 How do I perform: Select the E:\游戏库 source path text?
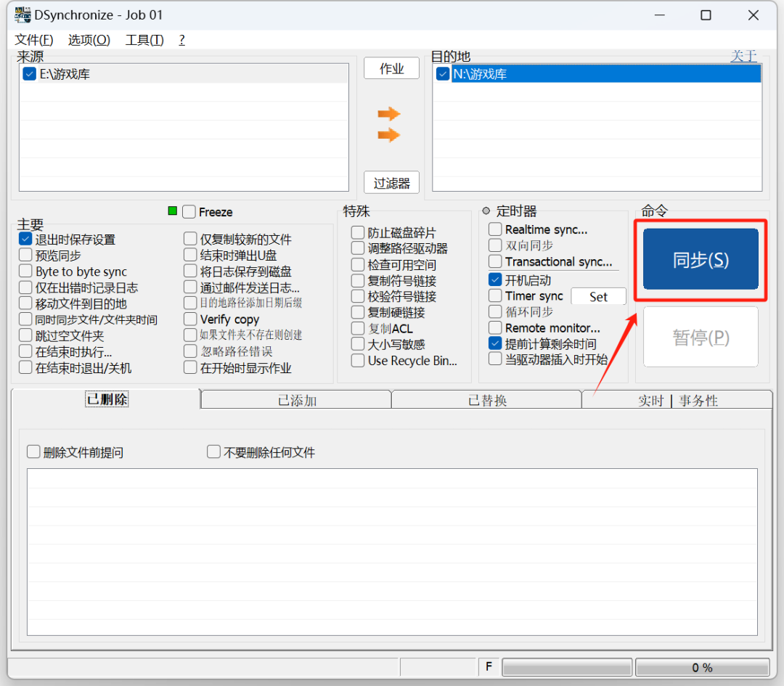coord(65,74)
